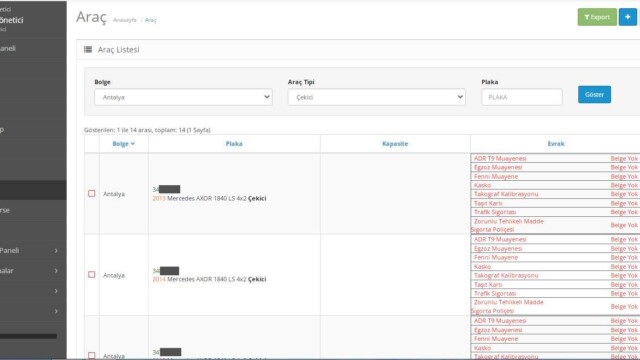Viewport: 640px width, 360px height.
Task: Click Fenni Muayene in 2014 vehicle row
Action: click(x=496, y=258)
